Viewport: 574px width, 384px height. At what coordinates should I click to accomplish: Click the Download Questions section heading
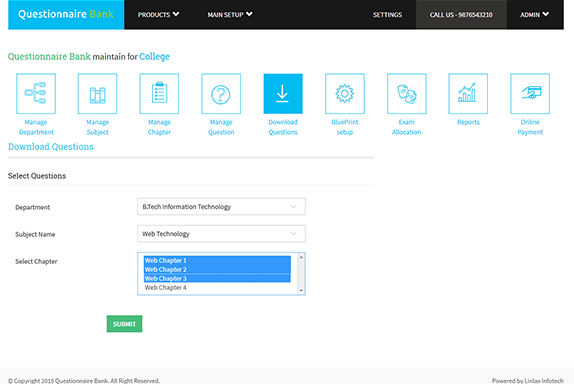click(51, 147)
